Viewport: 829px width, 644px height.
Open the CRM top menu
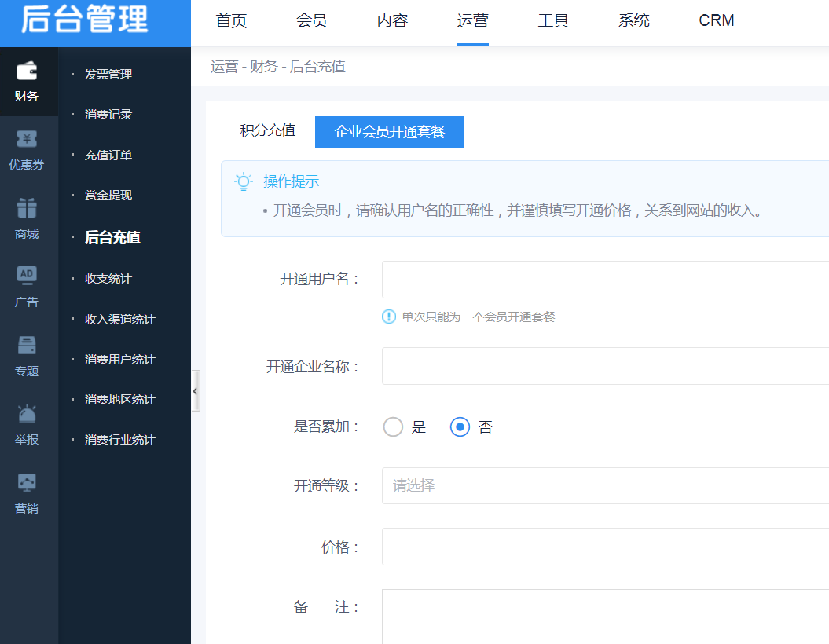[717, 20]
